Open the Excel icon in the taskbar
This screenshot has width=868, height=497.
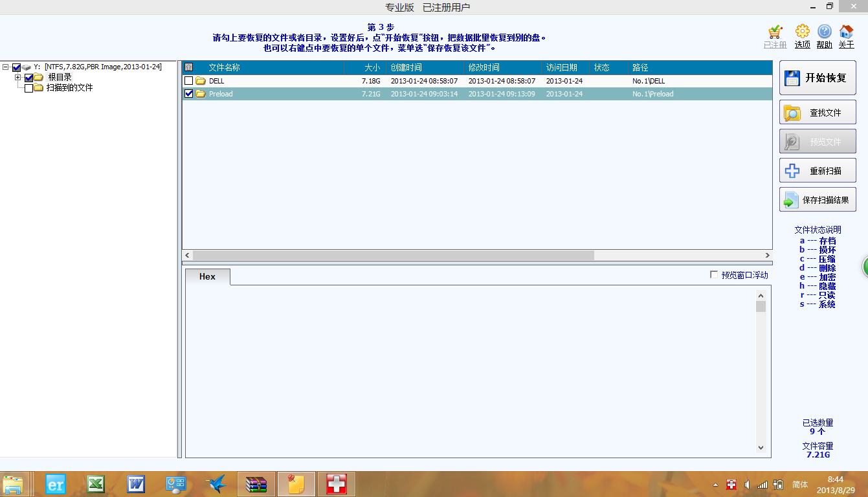pos(96,484)
